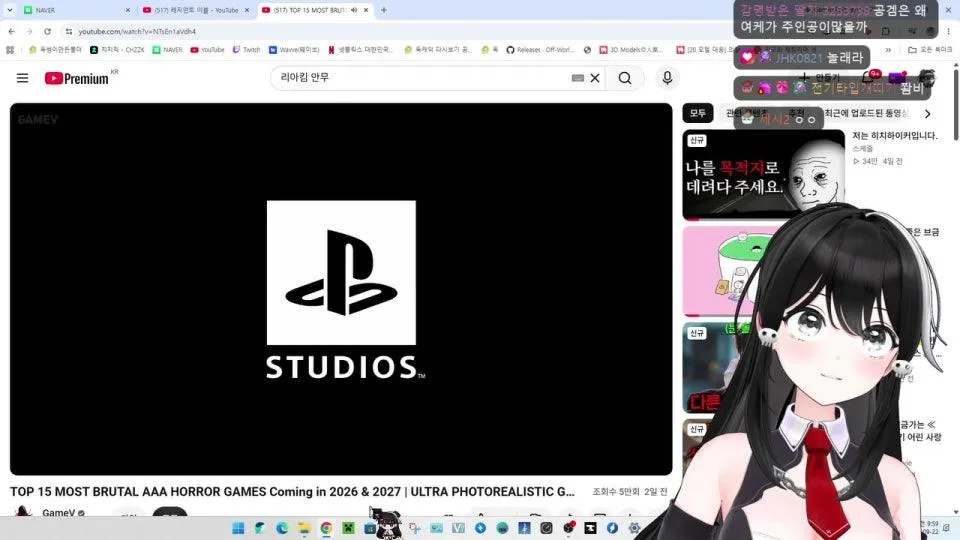Open a new browser tab
Viewport: 960px width, 540px height.
click(384, 10)
